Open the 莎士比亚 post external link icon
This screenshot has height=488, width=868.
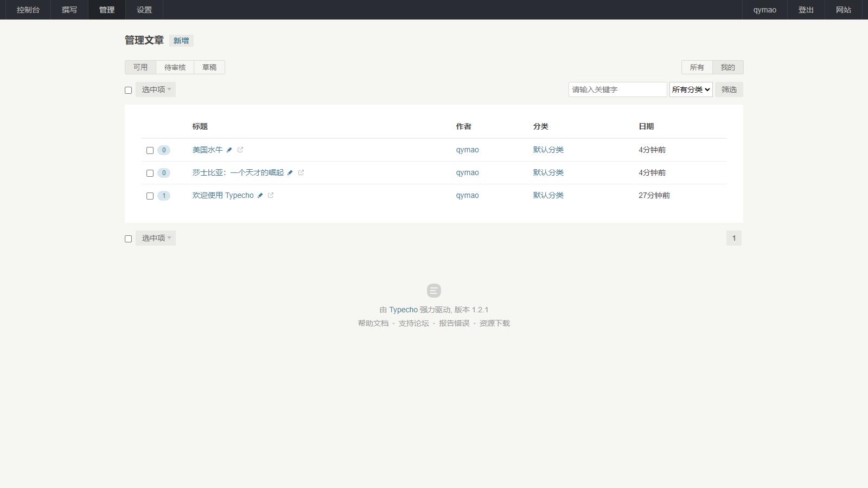tap(301, 173)
